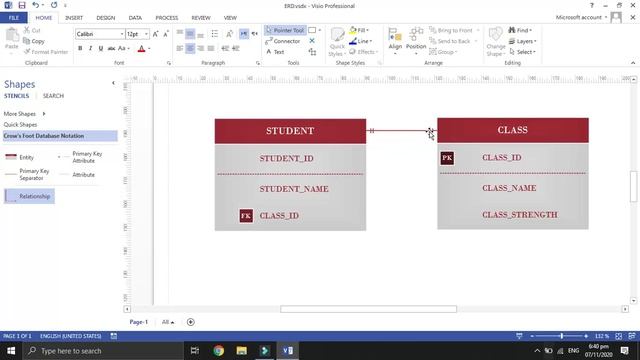Open Windows Start menu
The height and width of the screenshot is (360, 640).
pos(11,351)
